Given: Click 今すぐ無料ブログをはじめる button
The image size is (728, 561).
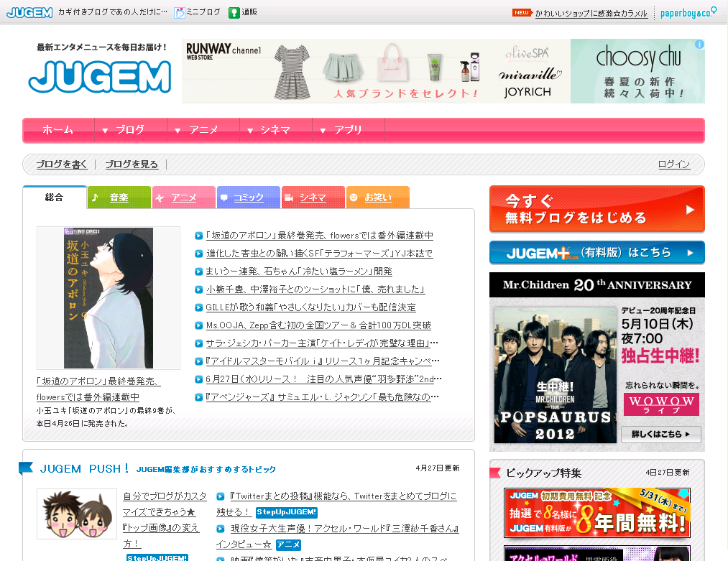Looking at the screenshot, I should coord(597,209).
